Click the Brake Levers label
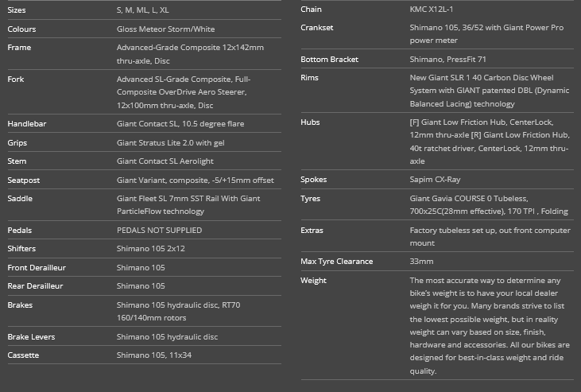581x392 pixels. [x=31, y=337]
